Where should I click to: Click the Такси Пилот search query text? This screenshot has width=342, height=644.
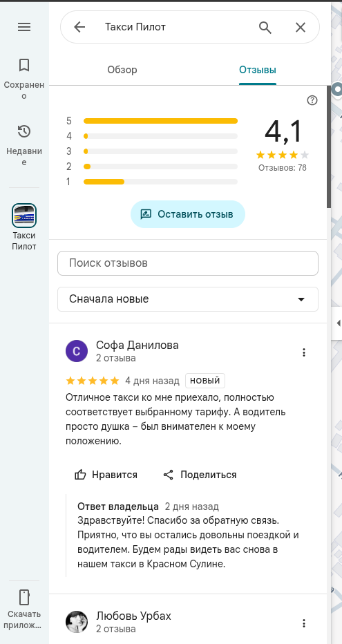[x=135, y=27]
